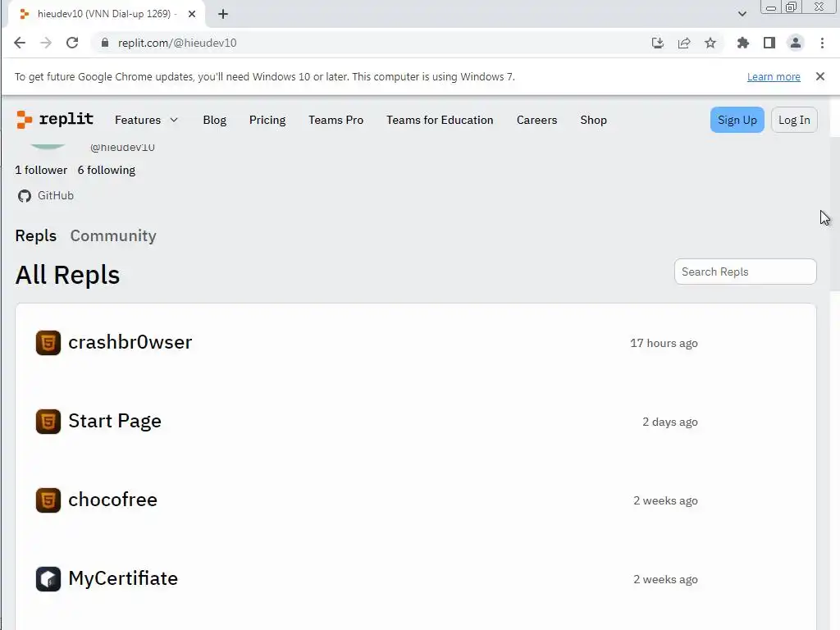Dismiss the Chrome update notification bar
This screenshot has height=630, width=840.
(819, 76)
